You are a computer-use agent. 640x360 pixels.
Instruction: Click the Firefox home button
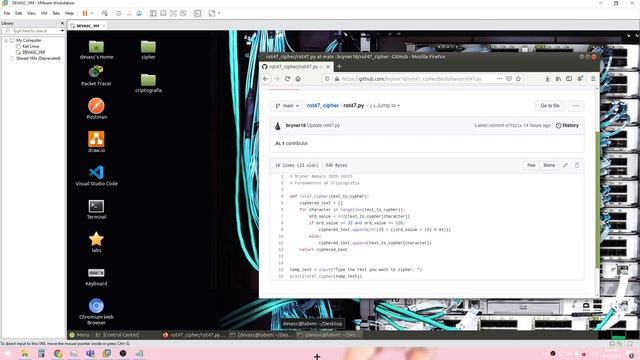pos(298,79)
